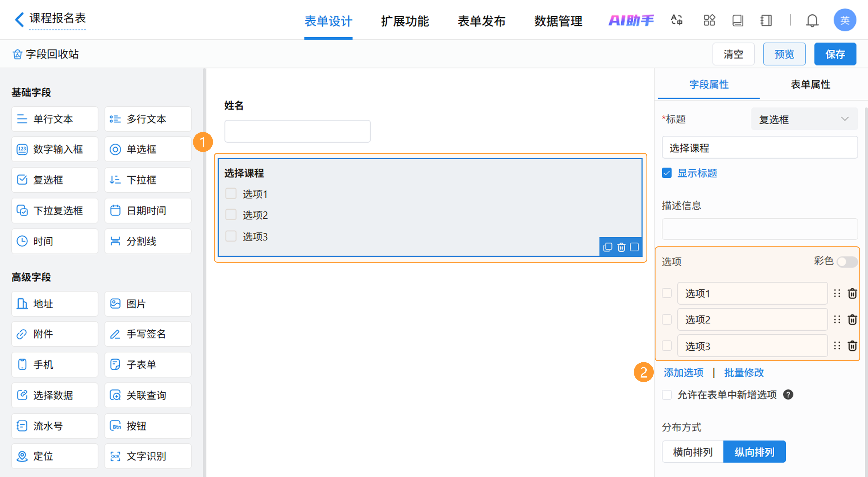This screenshot has width=868, height=477.
Task: Switch to the 表单属性 tab
Action: (810, 84)
